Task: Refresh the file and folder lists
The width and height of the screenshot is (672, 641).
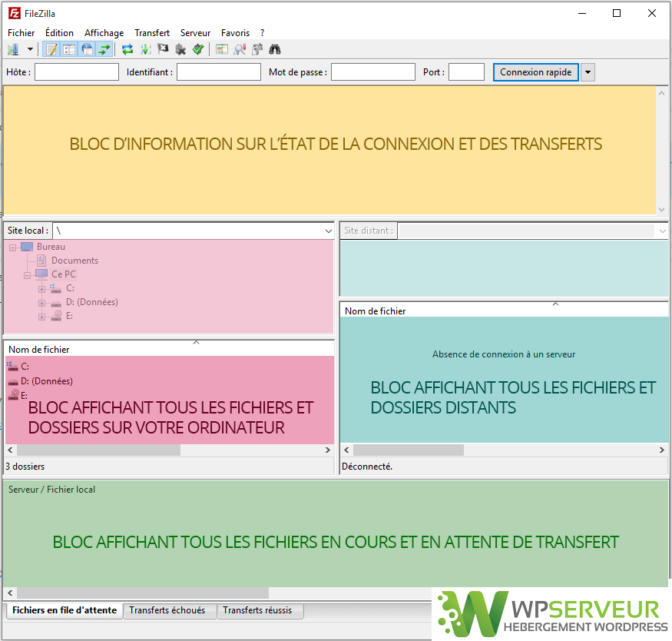Action: [127, 49]
